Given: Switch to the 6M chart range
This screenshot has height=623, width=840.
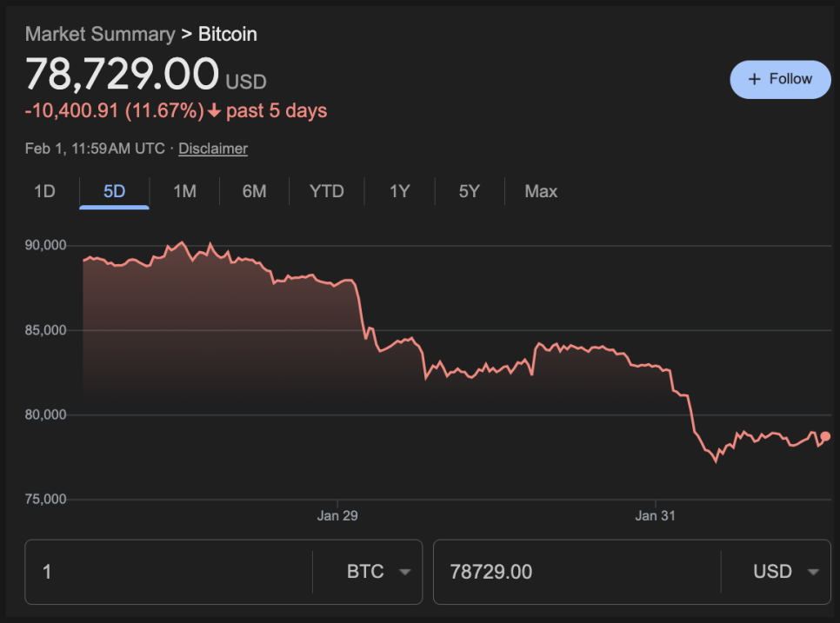Looking at the screenshot, I should [x=254, y=191].
